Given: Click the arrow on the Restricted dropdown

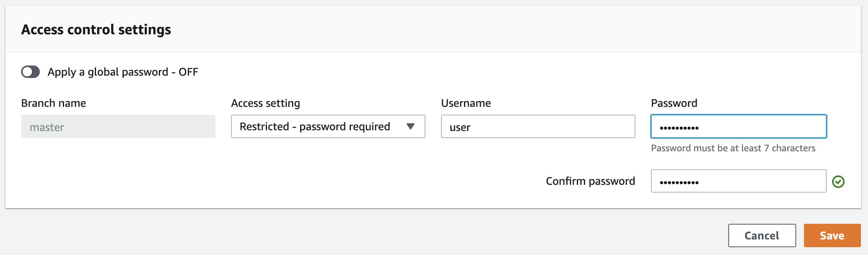Looking at the screenshot, I should tap(410, 126).
